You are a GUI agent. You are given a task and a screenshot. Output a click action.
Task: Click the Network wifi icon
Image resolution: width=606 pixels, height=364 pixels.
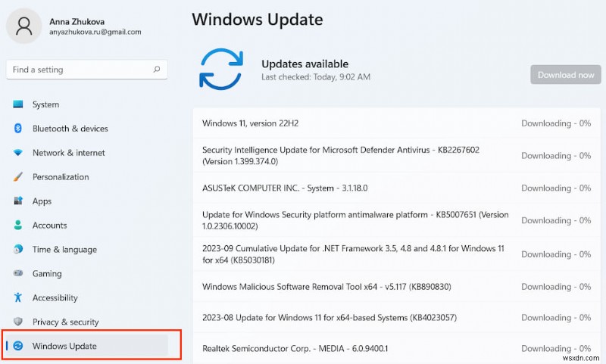(17, 152)
